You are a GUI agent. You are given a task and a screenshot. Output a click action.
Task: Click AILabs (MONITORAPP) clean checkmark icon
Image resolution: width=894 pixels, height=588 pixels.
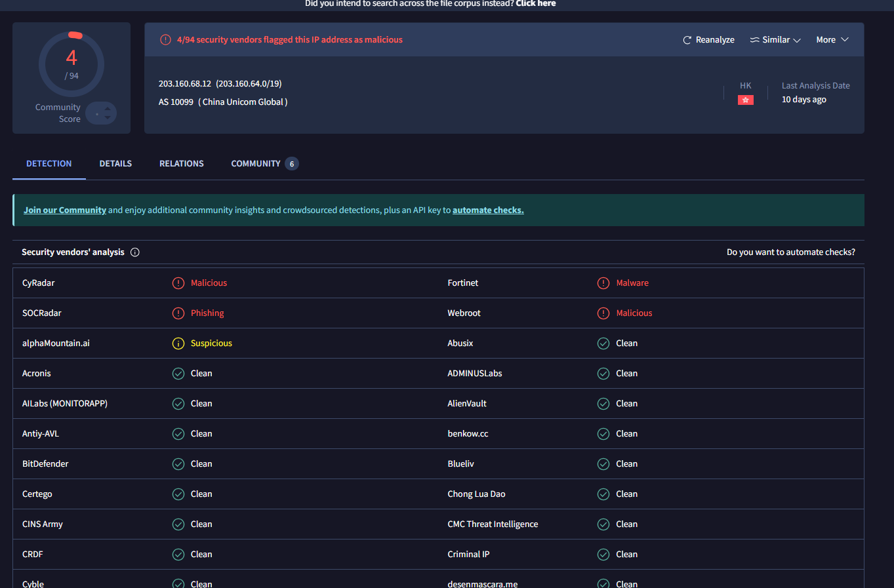[178, 404]
